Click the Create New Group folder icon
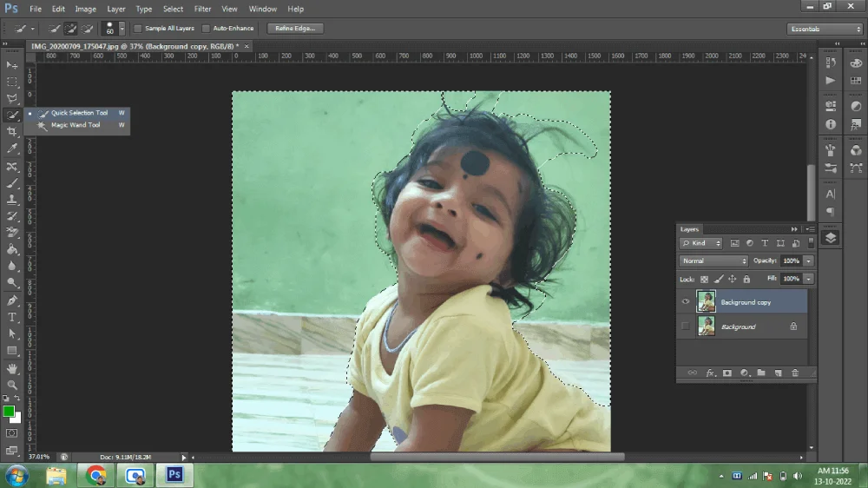Viewport: 868px width, 488px height. [x=761, y=373]
